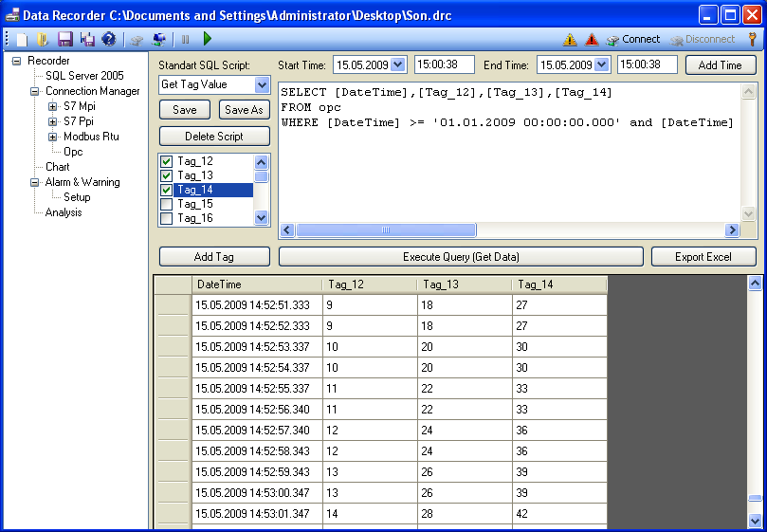This screenshot has height=532, width=767.
Task: Click the Tag_14 column header in grid
Action: pos(559,284)
